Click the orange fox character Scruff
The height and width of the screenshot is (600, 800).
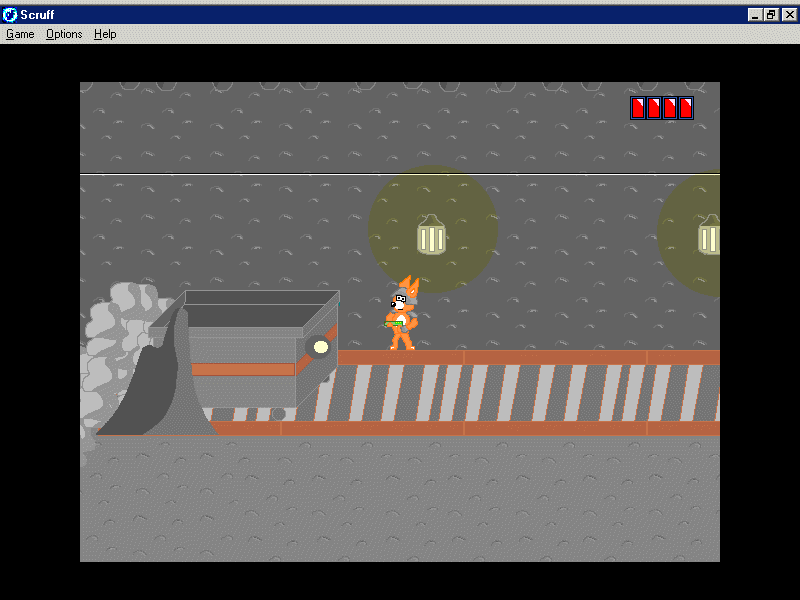pyautogui.click(x=403, y=315)
